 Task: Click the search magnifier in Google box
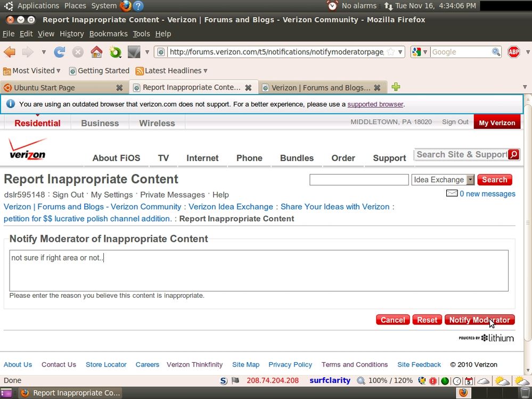[x=496, y=52]
